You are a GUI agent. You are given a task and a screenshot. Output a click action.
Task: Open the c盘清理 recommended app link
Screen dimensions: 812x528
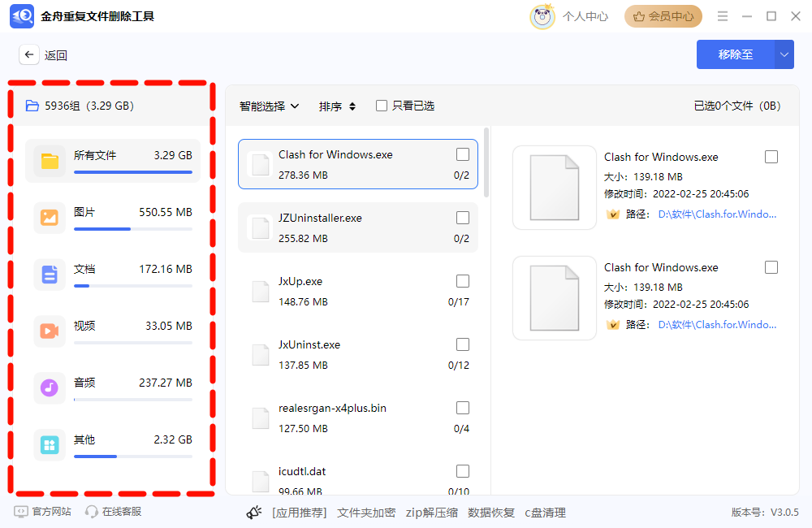[x=546, y=513]
